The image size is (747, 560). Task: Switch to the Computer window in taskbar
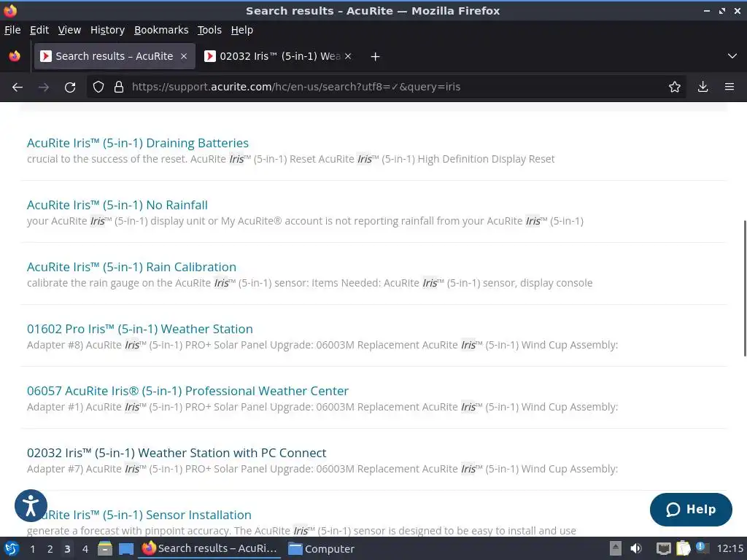322,548
